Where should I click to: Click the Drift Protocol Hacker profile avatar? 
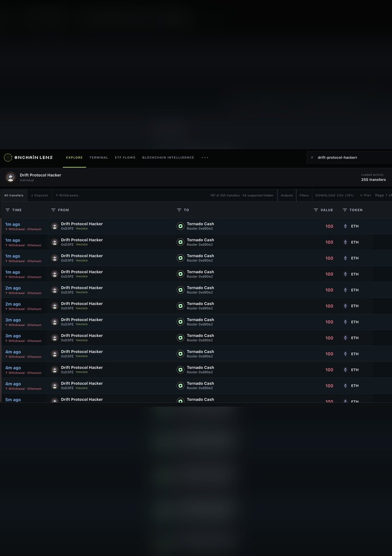[11, 177]
